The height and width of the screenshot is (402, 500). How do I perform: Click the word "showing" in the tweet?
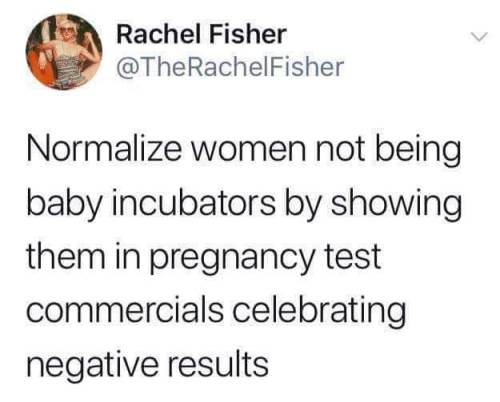click(396, 205)
